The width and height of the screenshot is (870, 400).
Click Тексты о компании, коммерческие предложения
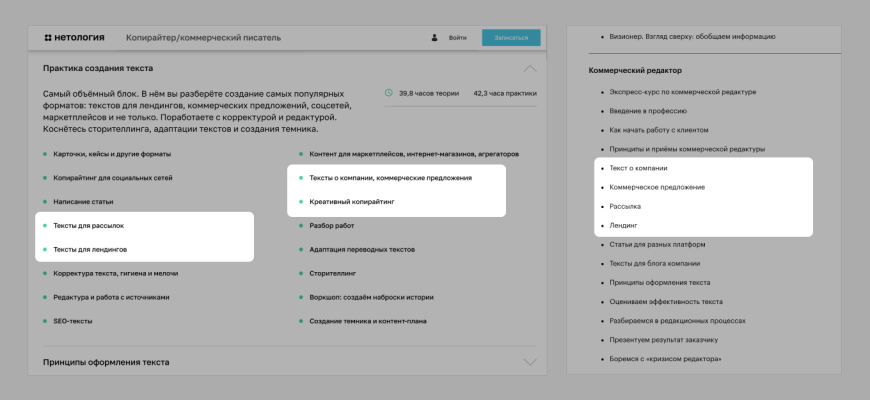tap(390, 178)
